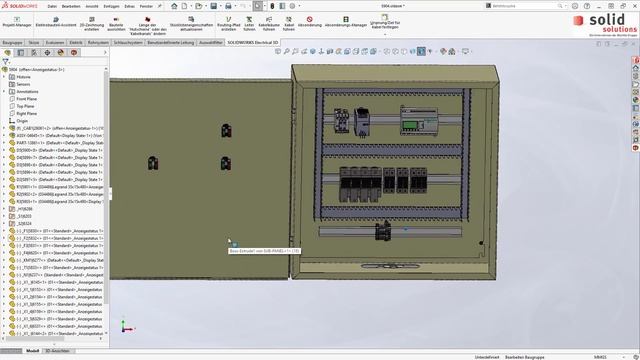Create a new document
The height and width of the screenshot is (360, 640).
coord(184,6)
